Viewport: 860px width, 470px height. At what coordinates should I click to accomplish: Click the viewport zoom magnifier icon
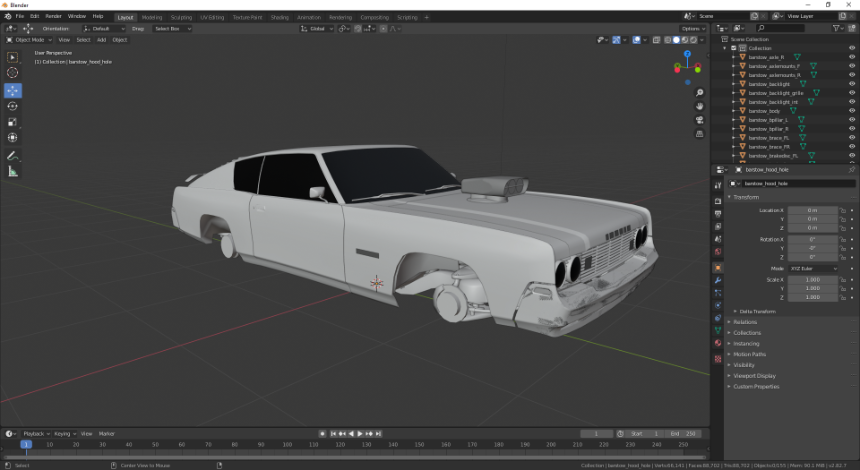click(700, 93)
